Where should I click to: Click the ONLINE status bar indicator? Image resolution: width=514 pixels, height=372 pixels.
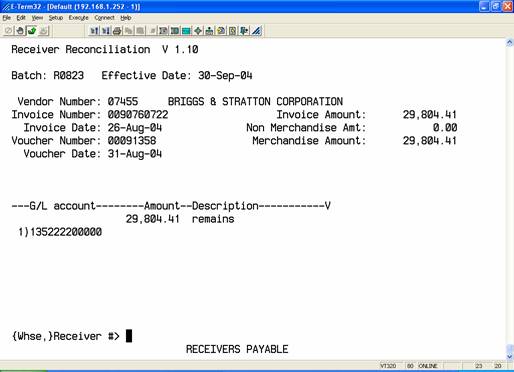428,366
